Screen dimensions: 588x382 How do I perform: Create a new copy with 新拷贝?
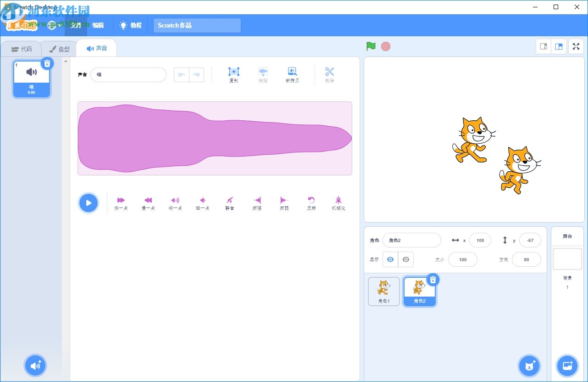point(292,74)
